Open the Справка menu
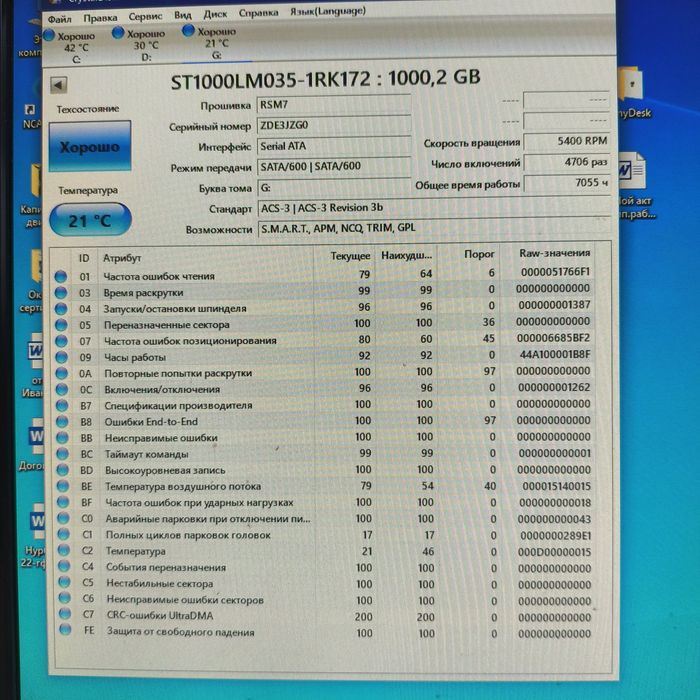The height and width of the screenshot is (700, 700). tap(258, 13)
